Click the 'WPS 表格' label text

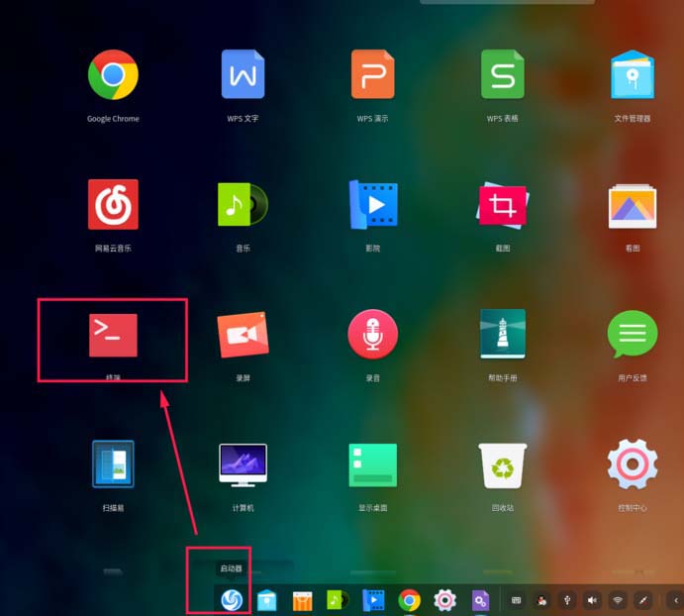[503, 118]
